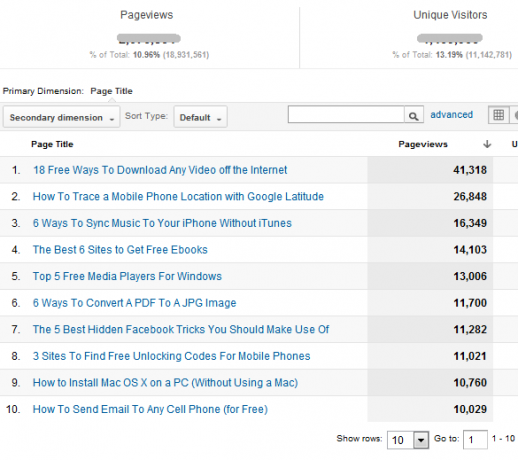The width and height of the screenshot is (518, 460).
Task: Open 'The Best 6 Sites to Get Free Ebooks'
Action: click(120, 250)
